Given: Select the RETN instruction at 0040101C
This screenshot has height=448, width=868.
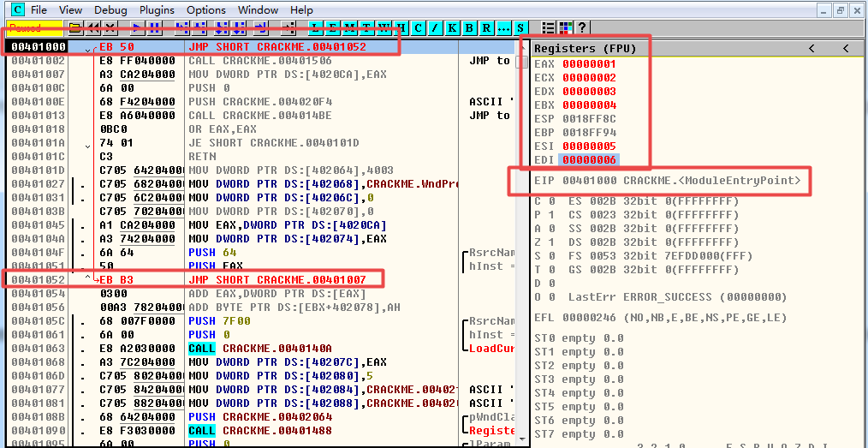Looking at the screenshot, I should coord(203,156).
